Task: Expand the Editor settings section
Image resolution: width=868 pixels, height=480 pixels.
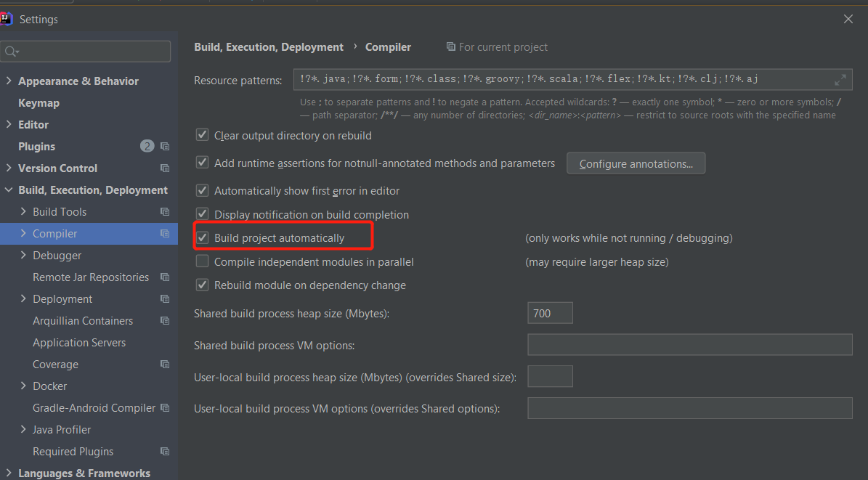Action: (8, 125)
